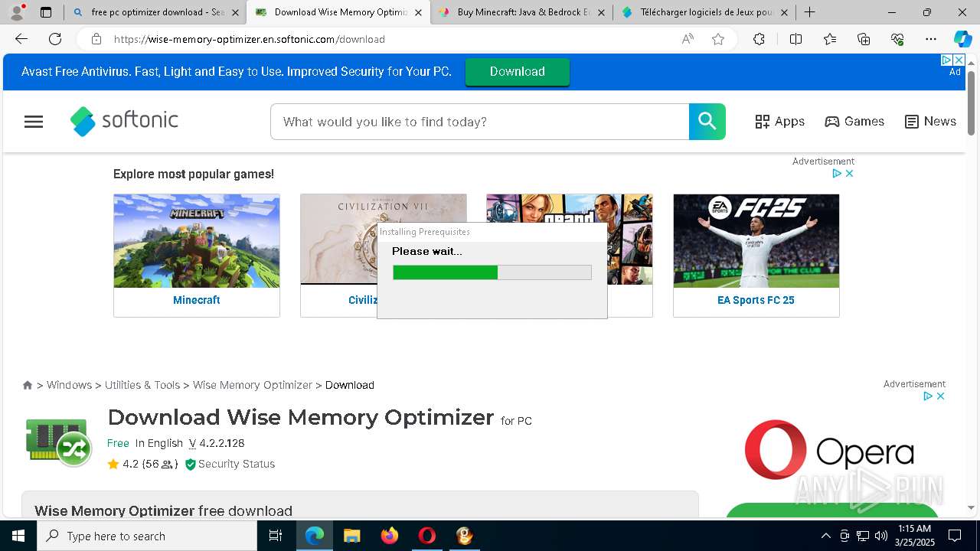Click the home icon in breadcrumb

pyautogui.click(x=28, y=385)
